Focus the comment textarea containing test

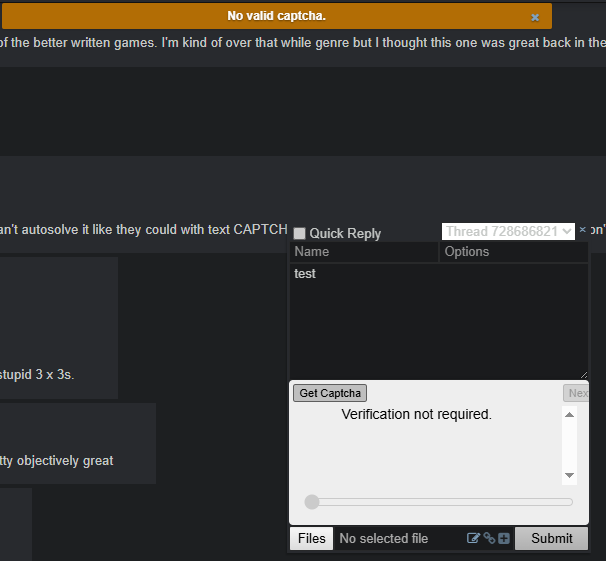439,321
